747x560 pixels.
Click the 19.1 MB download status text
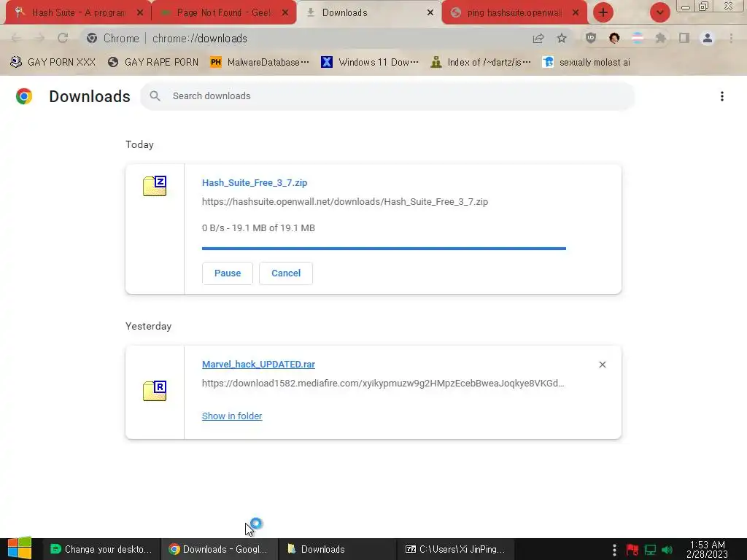click(258, 228)
